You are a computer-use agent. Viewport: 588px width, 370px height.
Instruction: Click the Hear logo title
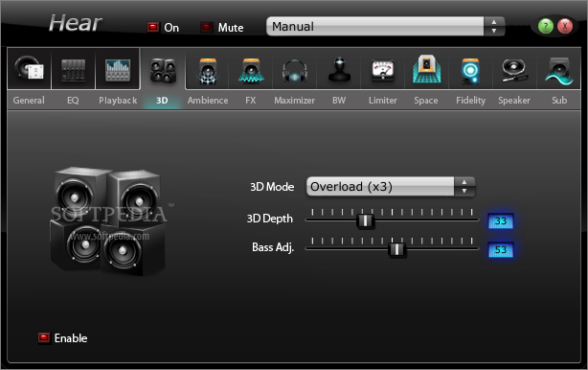click(x=75, y=23)
